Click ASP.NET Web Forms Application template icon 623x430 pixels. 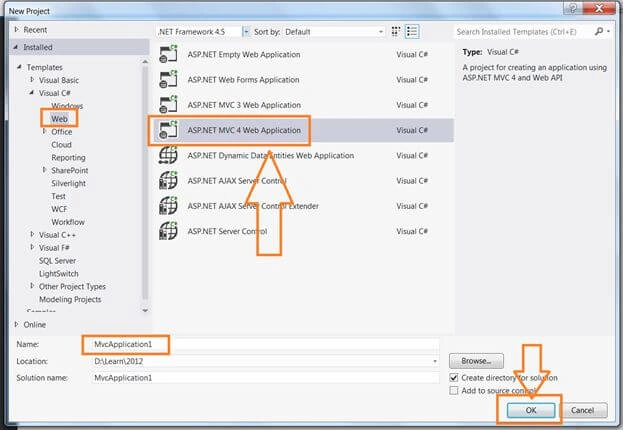(168, 79)
